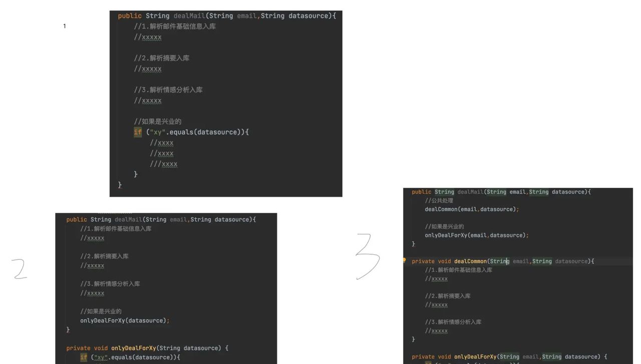The image size is (641, 364).
Task: Click the //3.解析情感分析入库 comment in snippet 3
Action: point(453,321)
